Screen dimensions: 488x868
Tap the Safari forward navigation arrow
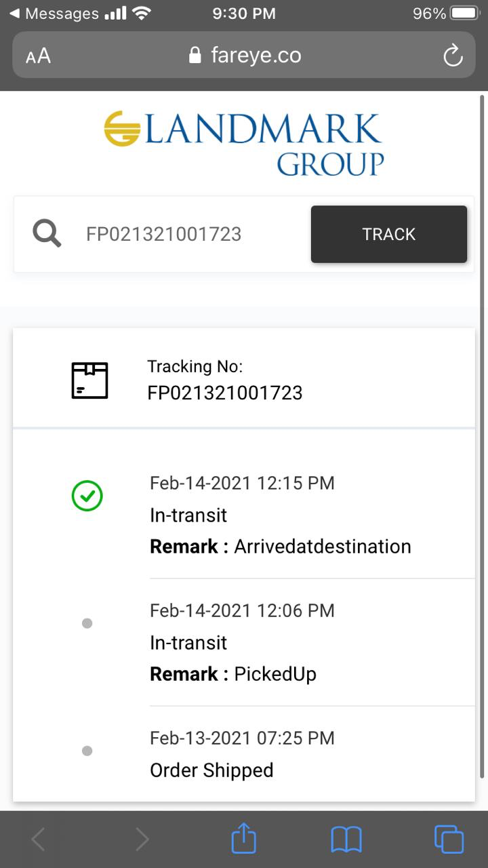[x=142, y=840]
